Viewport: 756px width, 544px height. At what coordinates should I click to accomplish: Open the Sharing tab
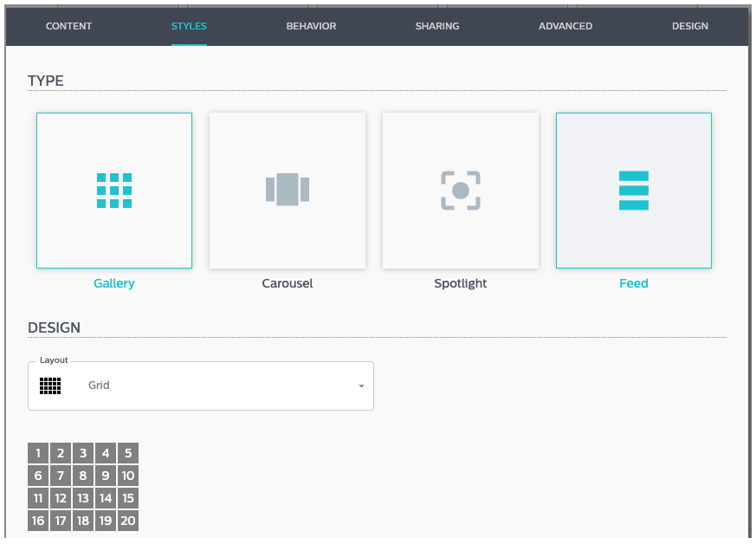click(437, 26)
